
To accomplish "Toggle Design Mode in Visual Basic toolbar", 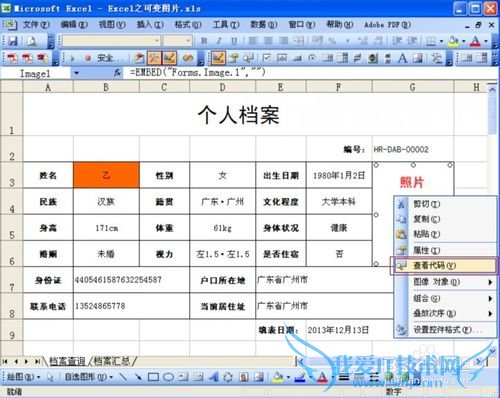I will (x=169, y=58).
